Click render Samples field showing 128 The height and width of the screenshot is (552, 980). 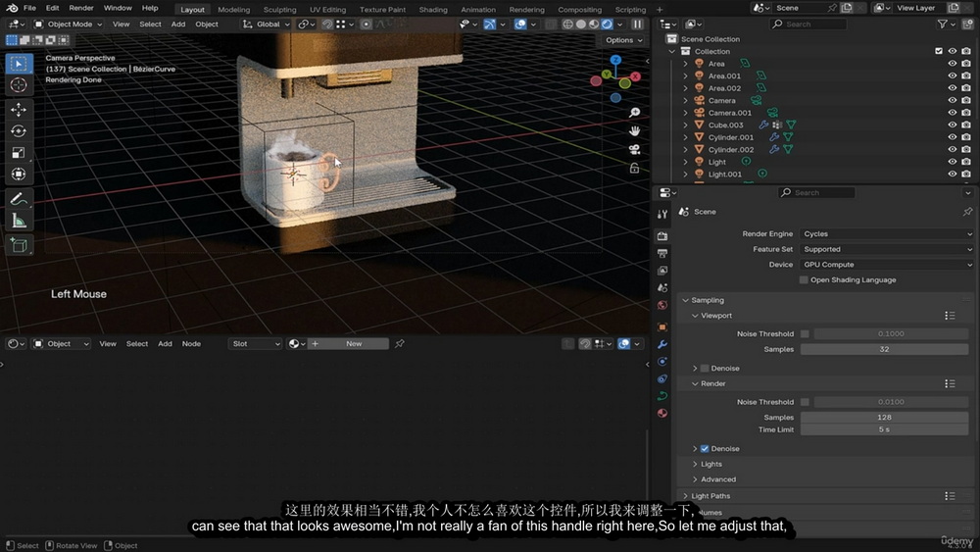[x=884, y=418]
